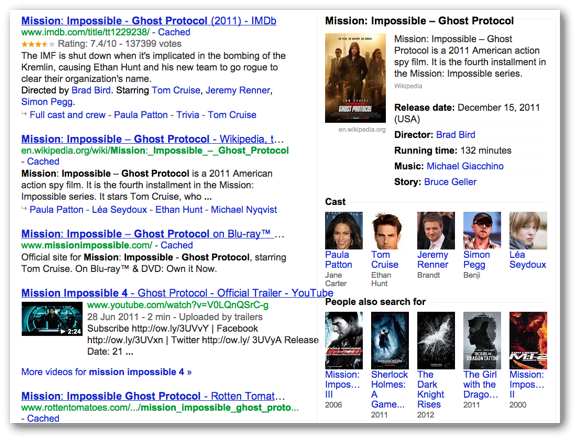
Task: Open Léa Seydoux sitelink under Wikipedia result
Action: click(119, 209)
